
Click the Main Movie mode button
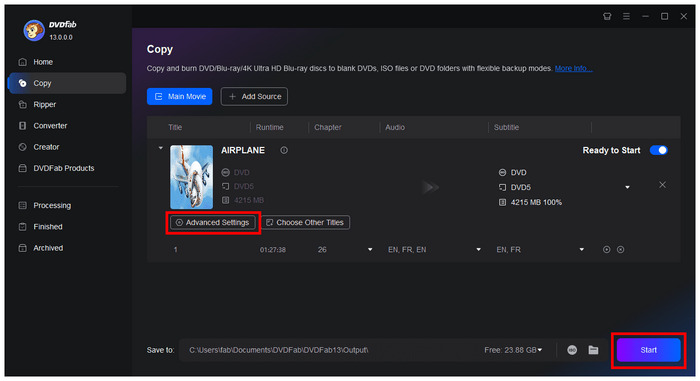coord(179,96)
